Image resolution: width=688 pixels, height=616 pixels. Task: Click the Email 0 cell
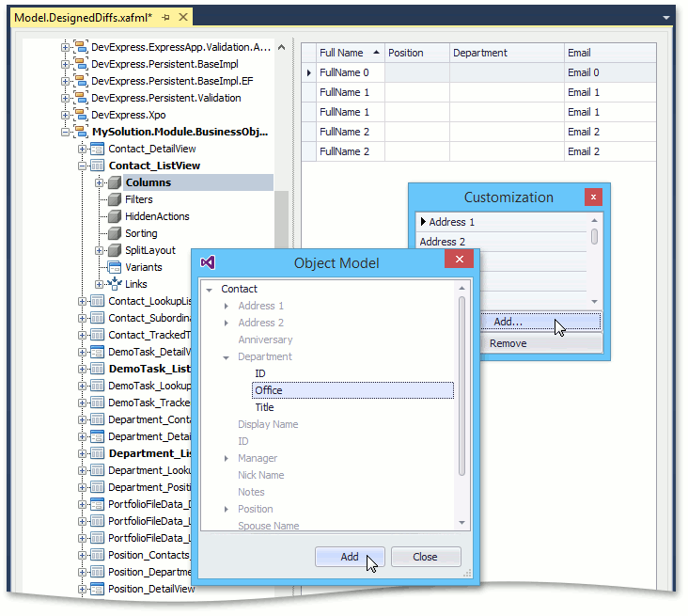610,72
